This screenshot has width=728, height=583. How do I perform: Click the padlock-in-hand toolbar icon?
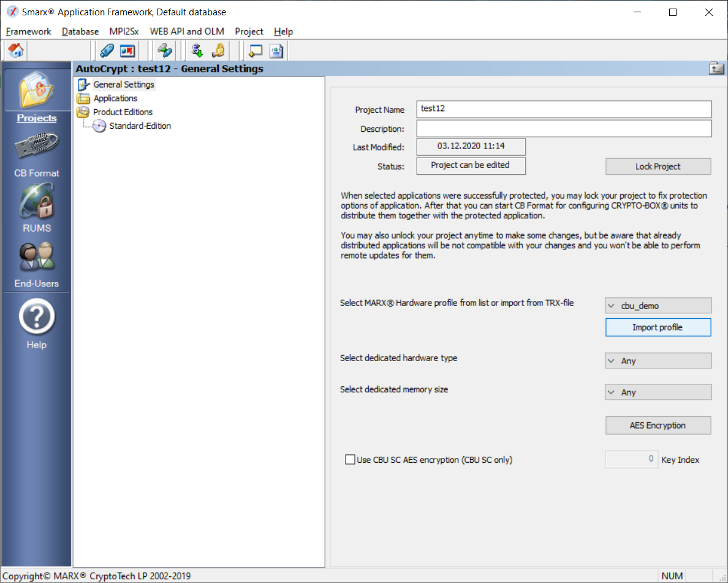[218, 51]
